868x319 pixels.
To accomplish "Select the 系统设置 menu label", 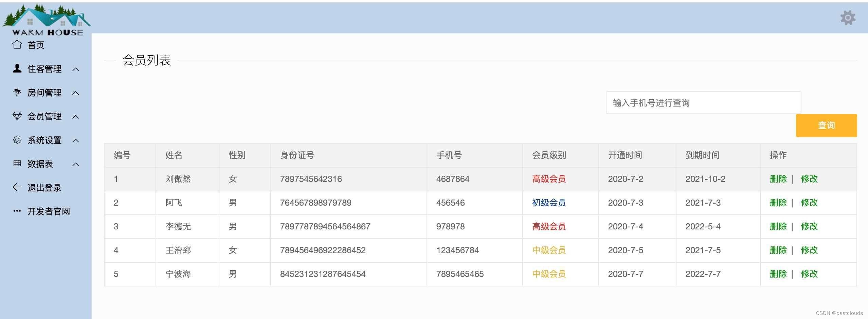I will (x=44, y=140).
